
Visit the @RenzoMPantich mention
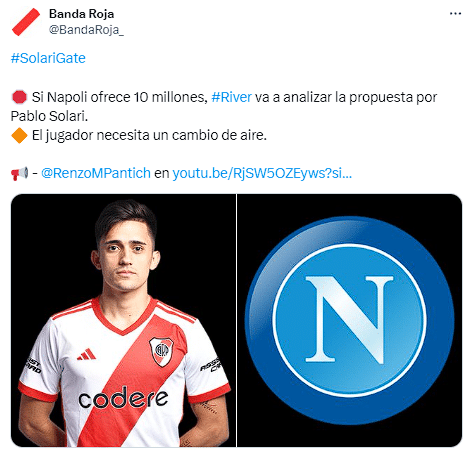point(96,173)
